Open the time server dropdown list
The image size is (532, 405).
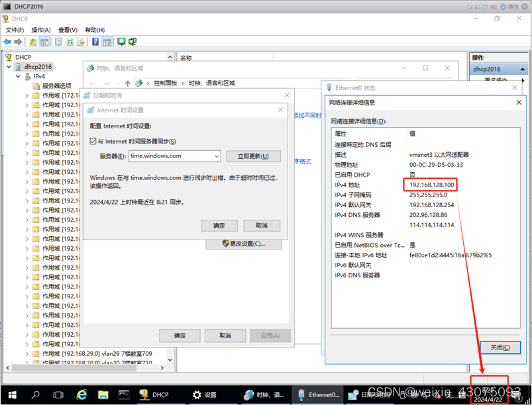click(216, 156)
